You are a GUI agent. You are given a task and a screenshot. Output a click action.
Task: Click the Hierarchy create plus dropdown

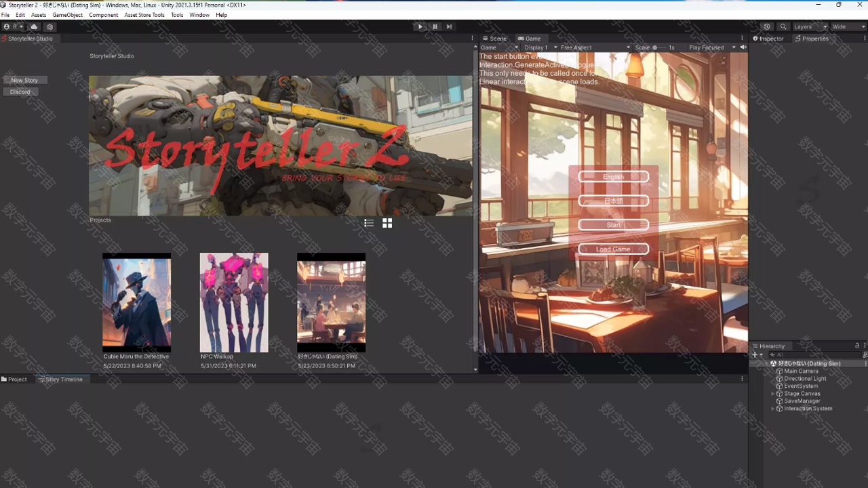click(757, 354)
